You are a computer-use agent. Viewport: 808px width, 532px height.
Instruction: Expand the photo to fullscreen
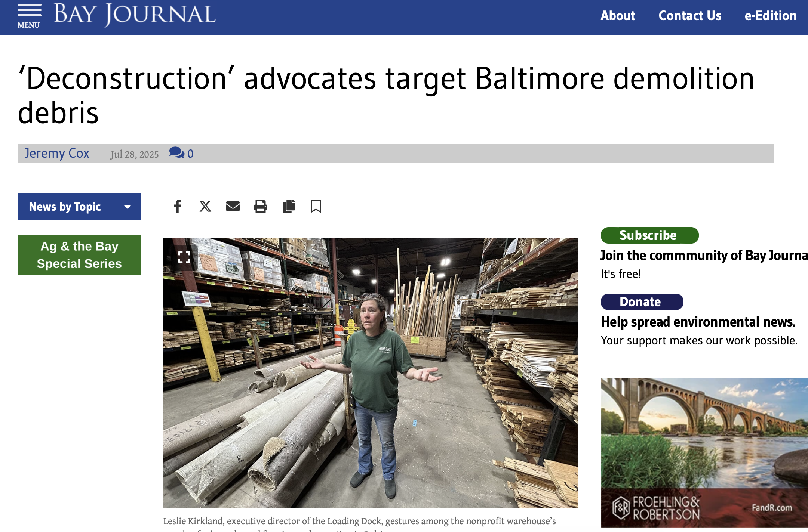[x=184, y=257]
